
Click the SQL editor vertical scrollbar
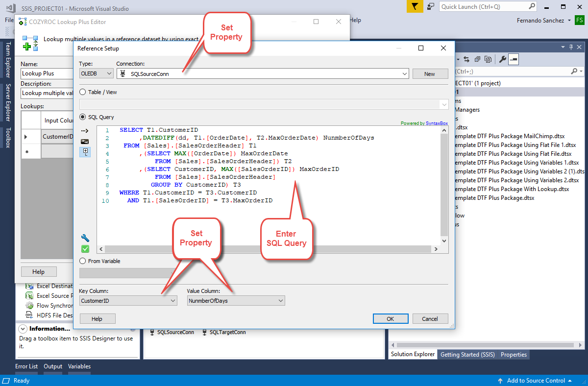click(444, 186)
